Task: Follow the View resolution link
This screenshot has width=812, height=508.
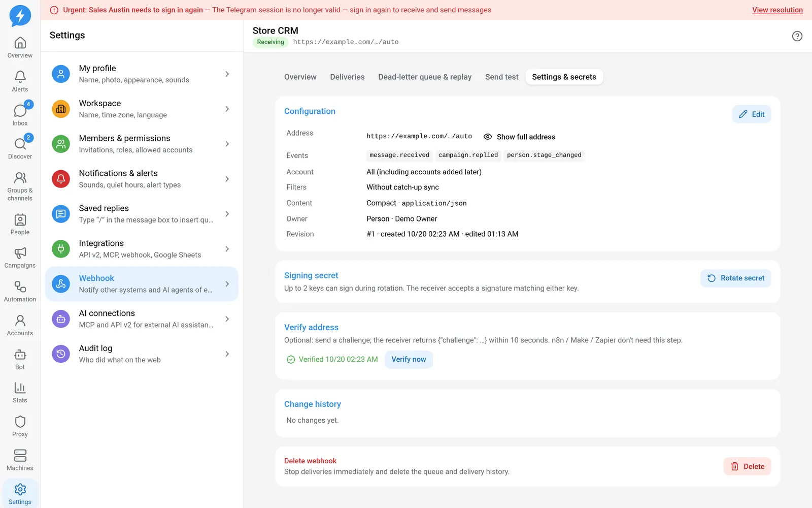Action: click(x=777, y=10)
